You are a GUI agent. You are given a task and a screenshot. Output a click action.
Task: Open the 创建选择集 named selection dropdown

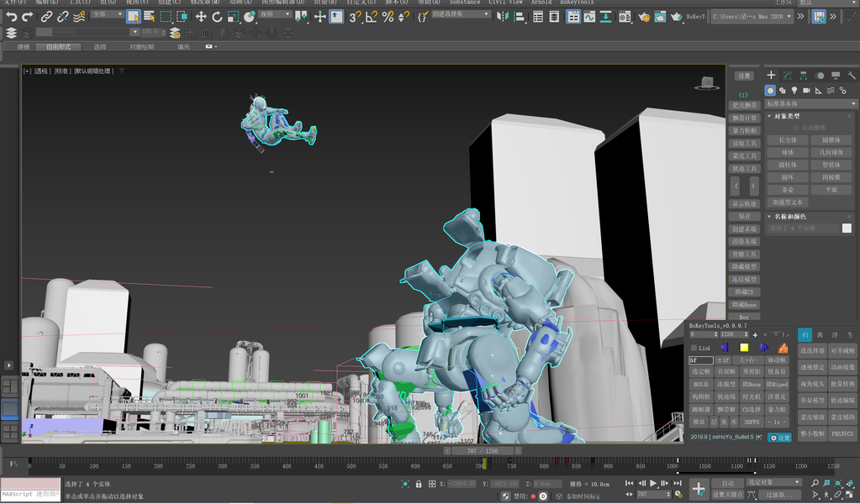pos(460,14)
